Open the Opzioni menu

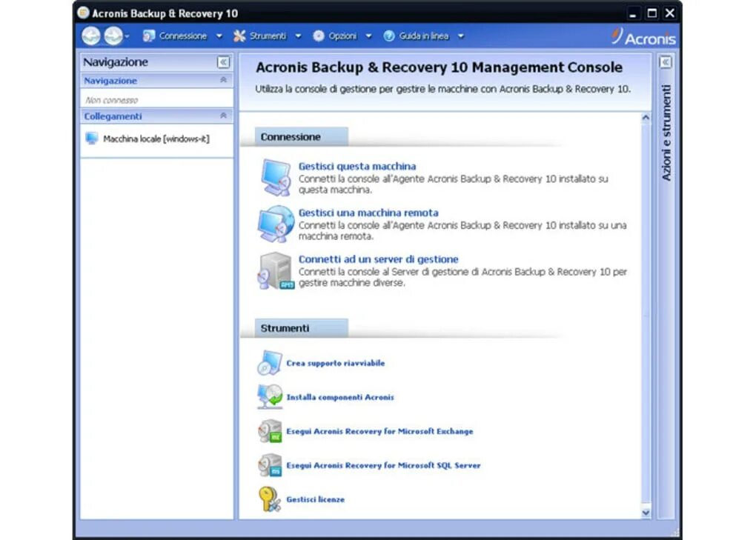pos(342,36)
